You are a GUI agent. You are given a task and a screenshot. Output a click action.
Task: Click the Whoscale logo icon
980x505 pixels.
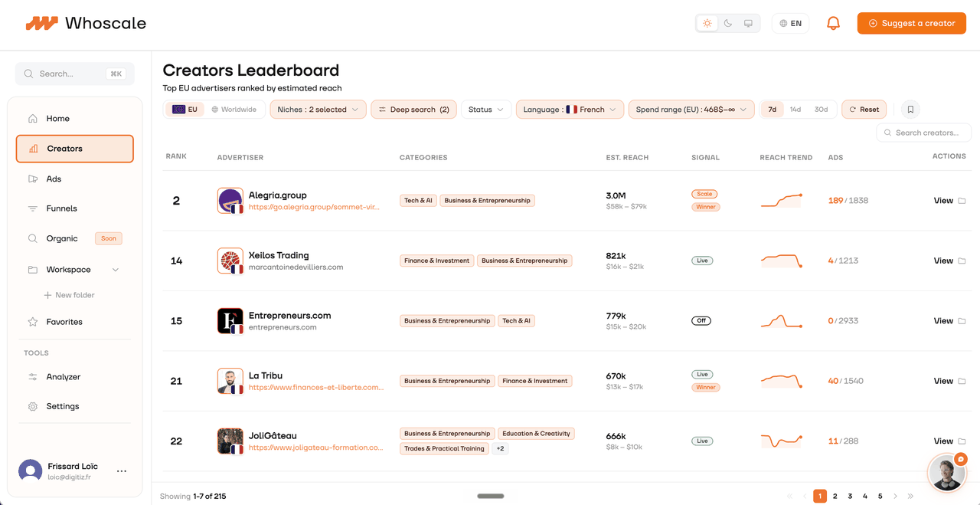(x=41, y=24)
